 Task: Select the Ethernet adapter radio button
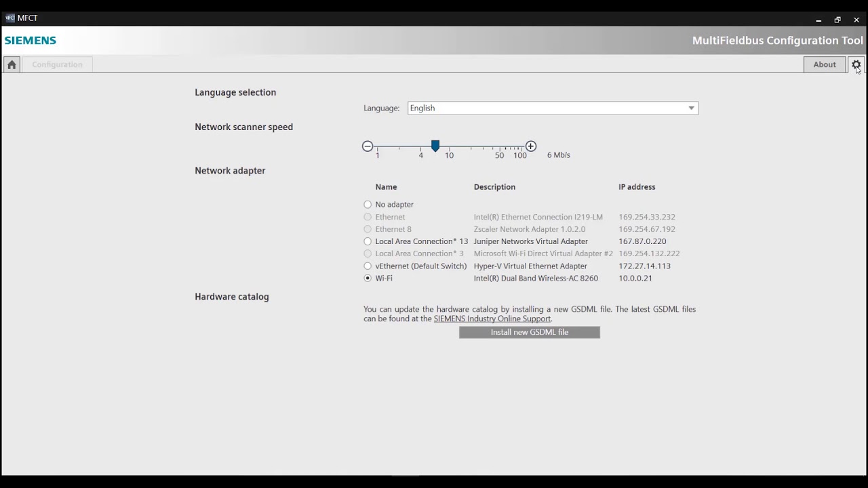368,217
